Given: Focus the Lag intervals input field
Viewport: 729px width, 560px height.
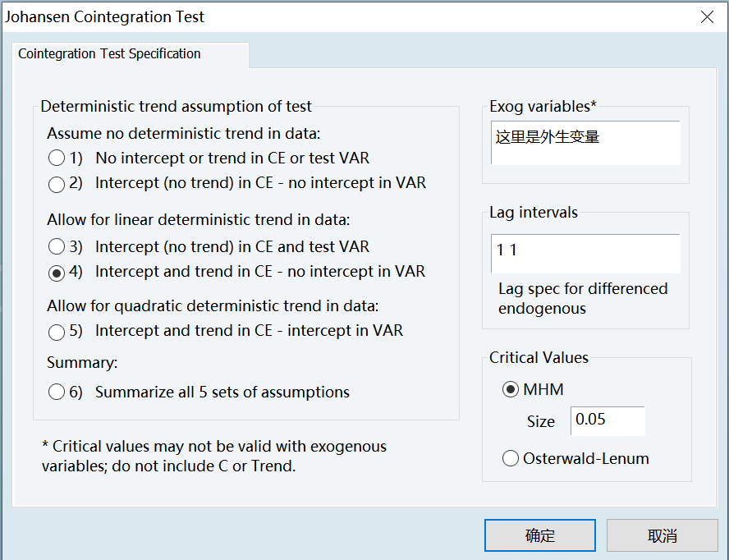Looking at the screenshot, I should click(585, 253).
